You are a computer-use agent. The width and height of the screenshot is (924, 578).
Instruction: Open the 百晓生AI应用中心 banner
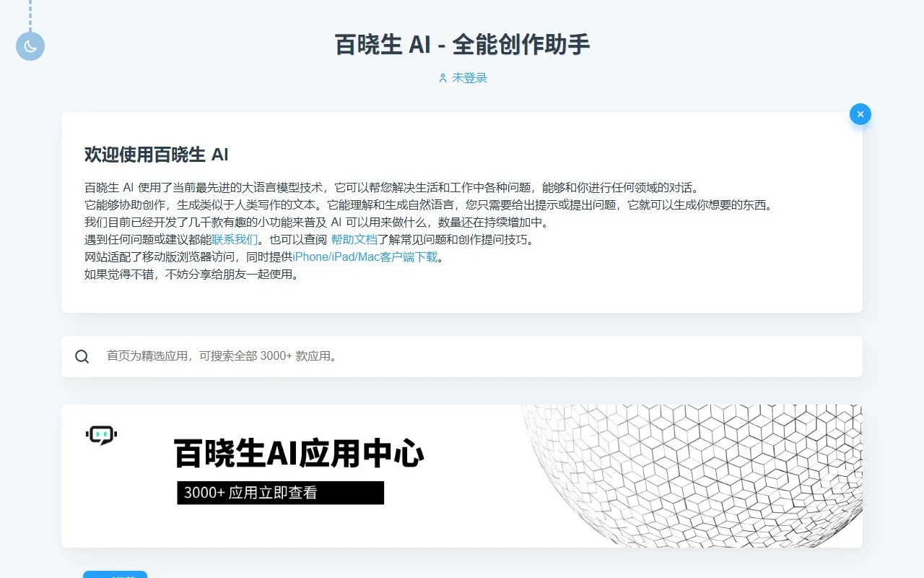pyautogui.click(x=462, y=475)
